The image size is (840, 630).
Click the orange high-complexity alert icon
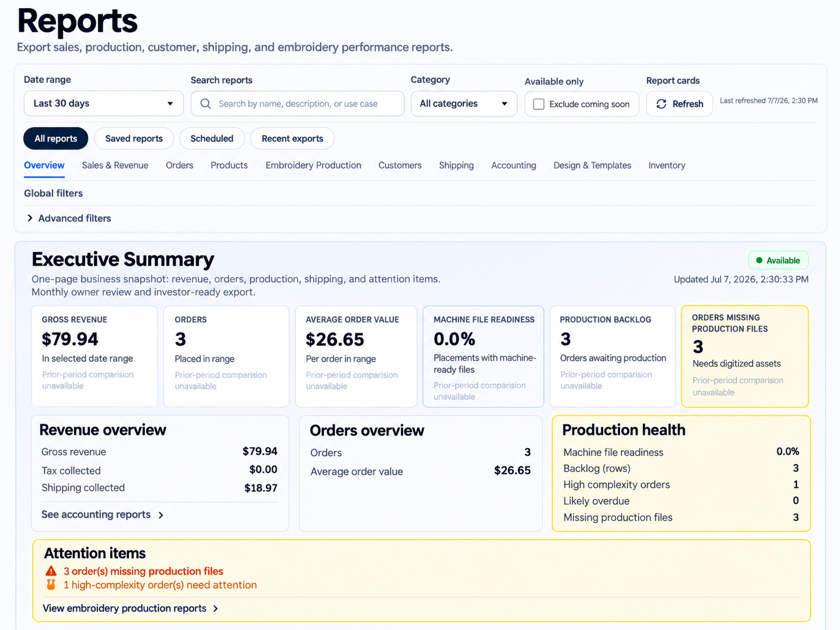click(x=51, y=585)
